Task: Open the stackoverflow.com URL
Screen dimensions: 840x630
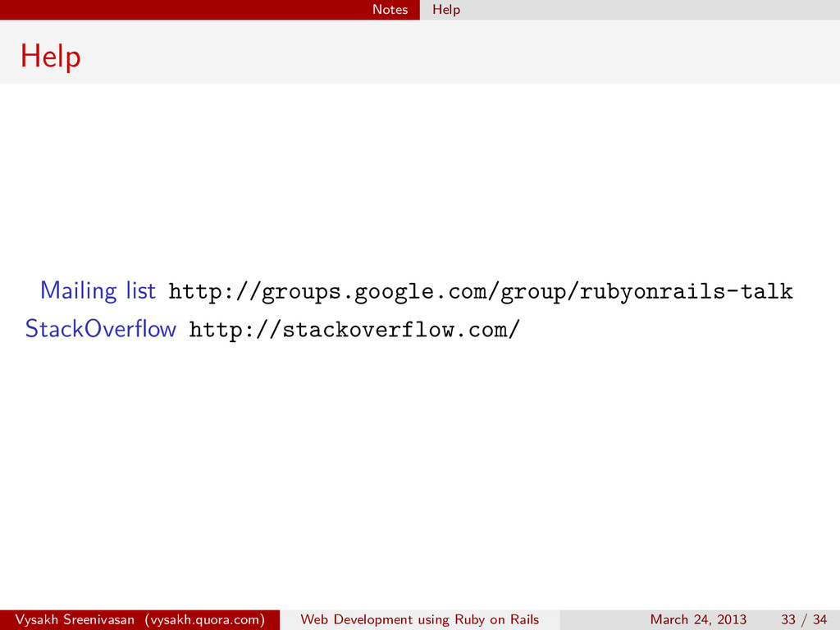Action: click(354, 330)
